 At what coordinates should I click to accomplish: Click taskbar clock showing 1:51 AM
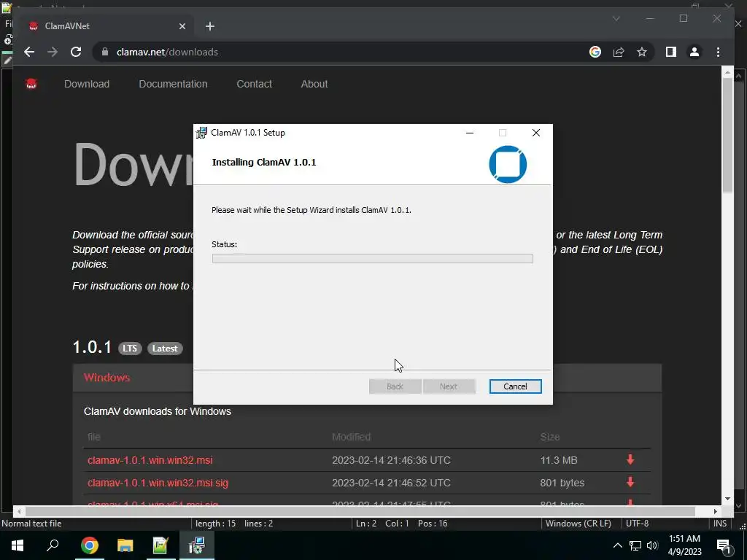click(x=684, y=545)
